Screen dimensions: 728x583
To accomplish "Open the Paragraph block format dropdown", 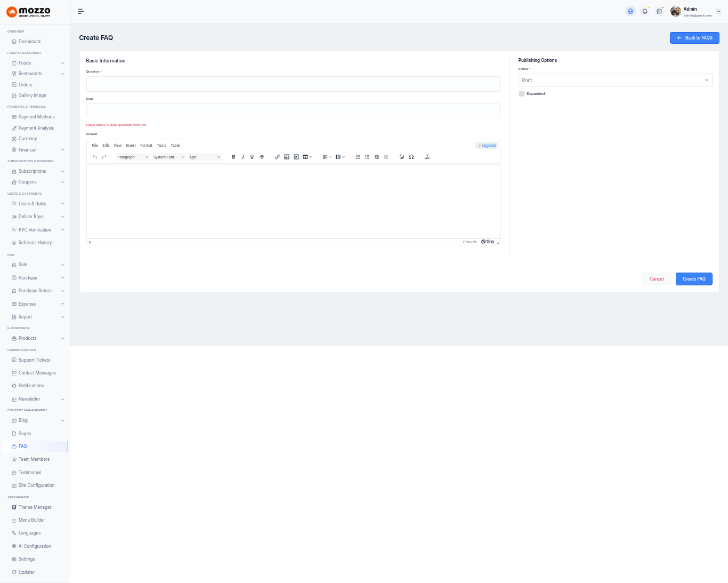I will pos(133,157).
